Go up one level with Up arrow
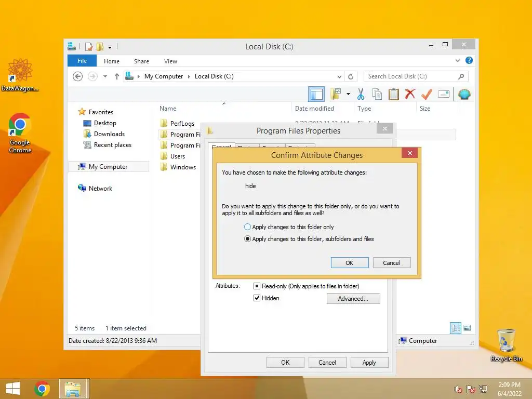Image resolution: width=532 pixels, height=399 pixels. (117, 76)
